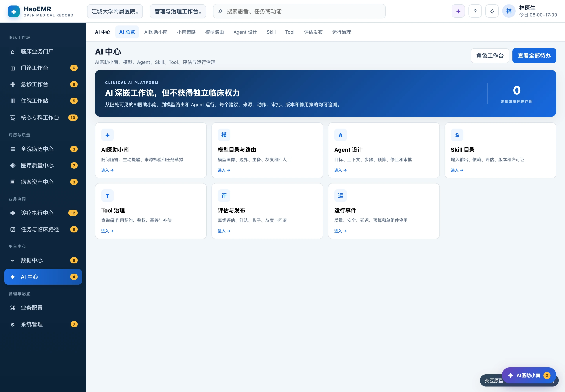Click the command icon beside 业务配置
Screen dimensions: 565x392
coord(13,308)
